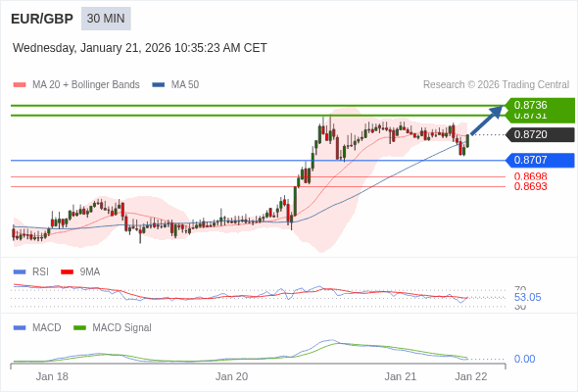Click the 0.8693 red support value
Screen dimensions: 578x392
point(530,186)
